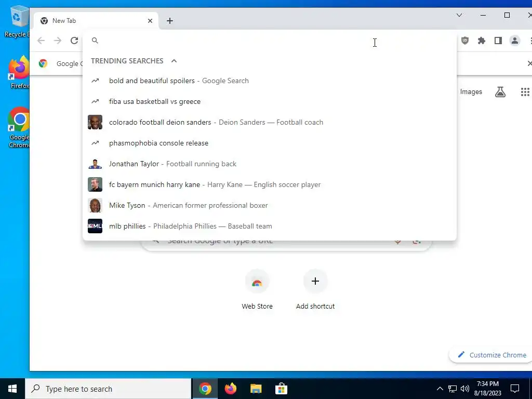Collapse the Trending Searches section
Viewport: 532px width, 399px height.
pyautogui.click(x=174, y=61)
